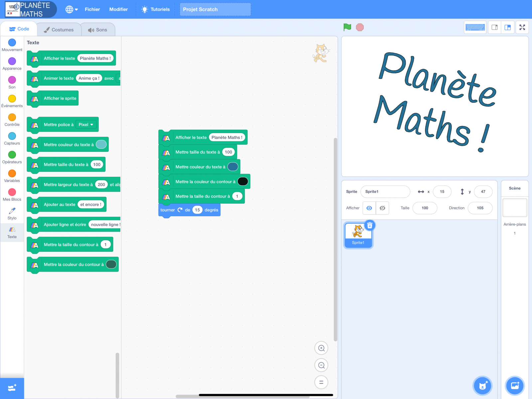The image size is (532, 399).
Task: Click the palette Afficher le sprite block
Action: (53, 99)
